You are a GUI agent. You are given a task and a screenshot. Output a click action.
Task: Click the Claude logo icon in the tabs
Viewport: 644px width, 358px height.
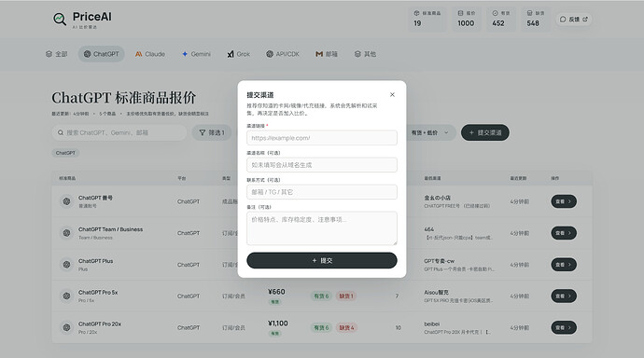click(138, 54)
